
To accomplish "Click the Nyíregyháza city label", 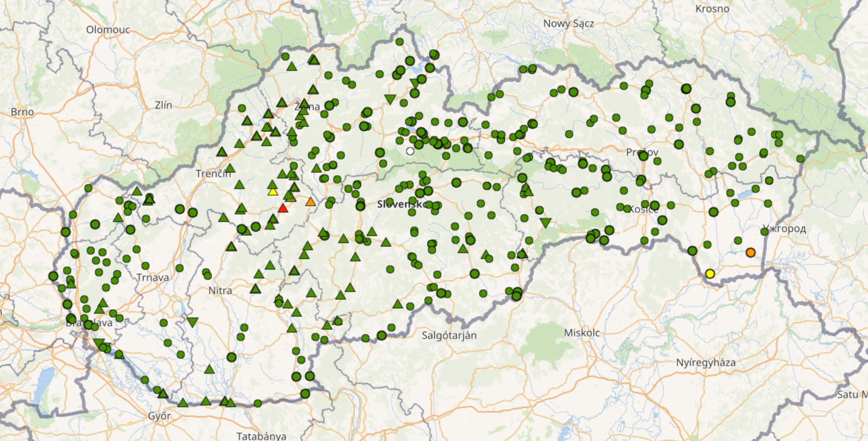I will tap(706, 362).
